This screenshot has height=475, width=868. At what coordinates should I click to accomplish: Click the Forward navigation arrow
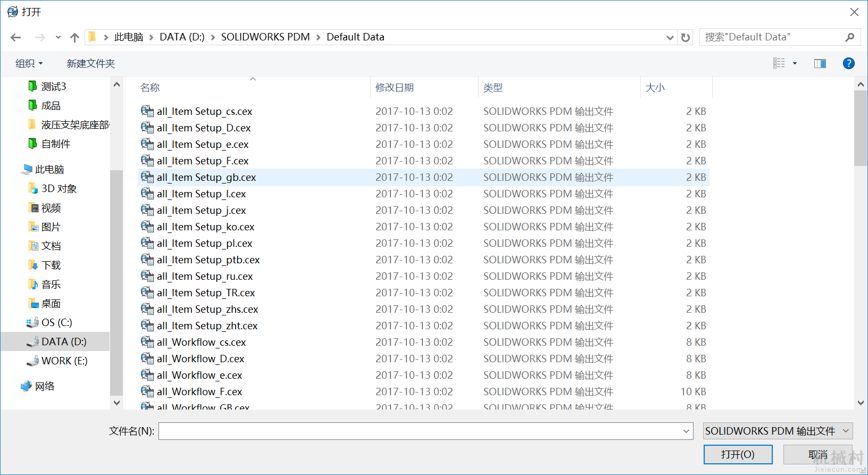point(40,37)
